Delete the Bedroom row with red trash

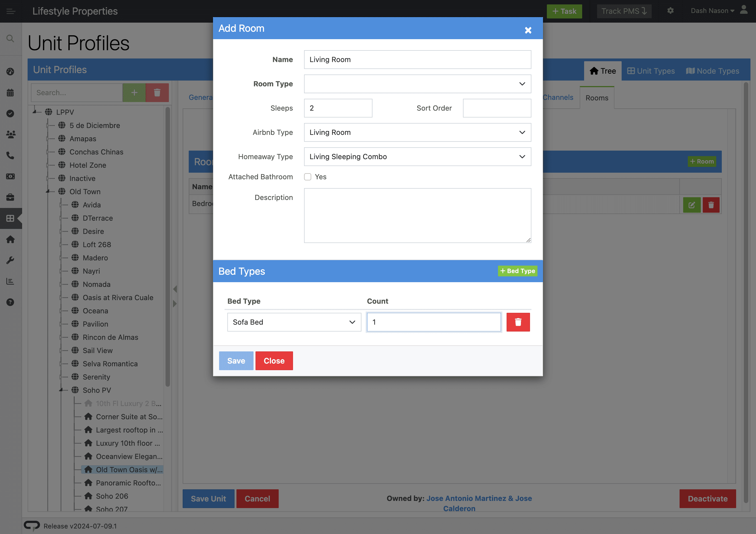click(x=711, y=205)
